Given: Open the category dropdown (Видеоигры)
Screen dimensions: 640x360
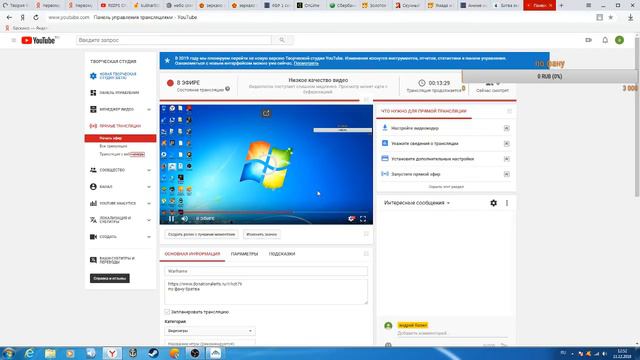Looking at the screenshot, I should (x=210, y=331).
